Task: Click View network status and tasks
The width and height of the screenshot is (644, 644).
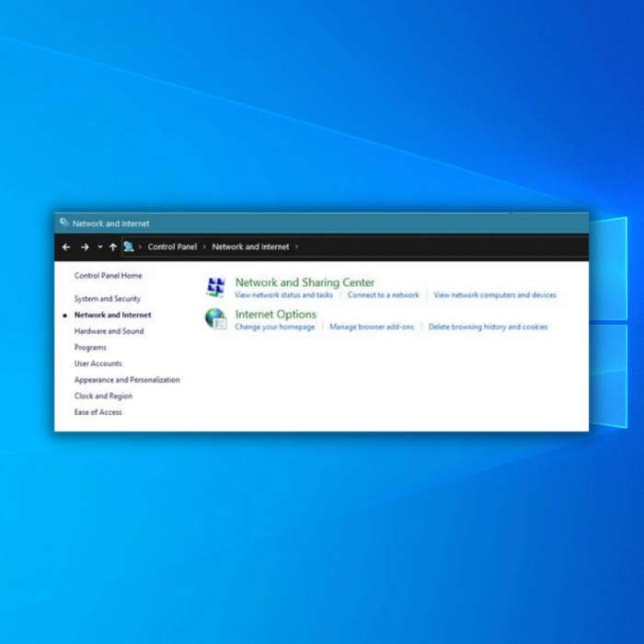Action: [283, 295]
